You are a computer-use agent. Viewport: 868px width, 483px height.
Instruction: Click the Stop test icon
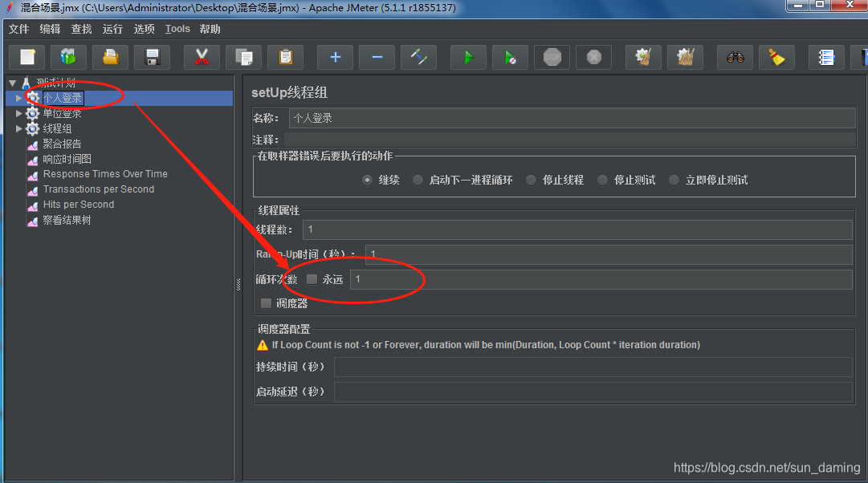point(552,57)
